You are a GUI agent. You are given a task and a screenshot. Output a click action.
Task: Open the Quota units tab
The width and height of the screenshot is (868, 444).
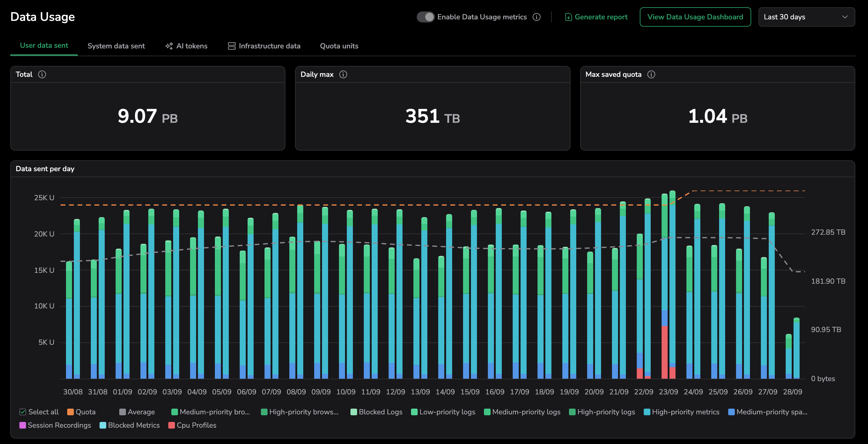(x=339, y=46)
